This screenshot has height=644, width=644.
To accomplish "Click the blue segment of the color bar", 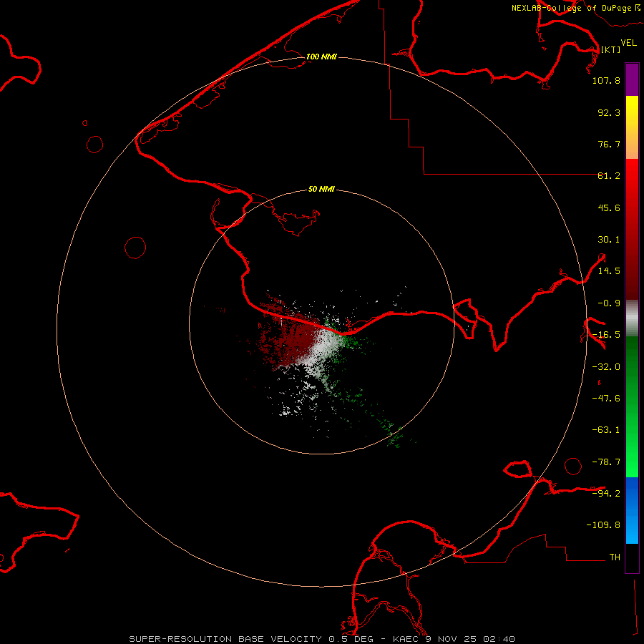I will (x=632, y=510).
